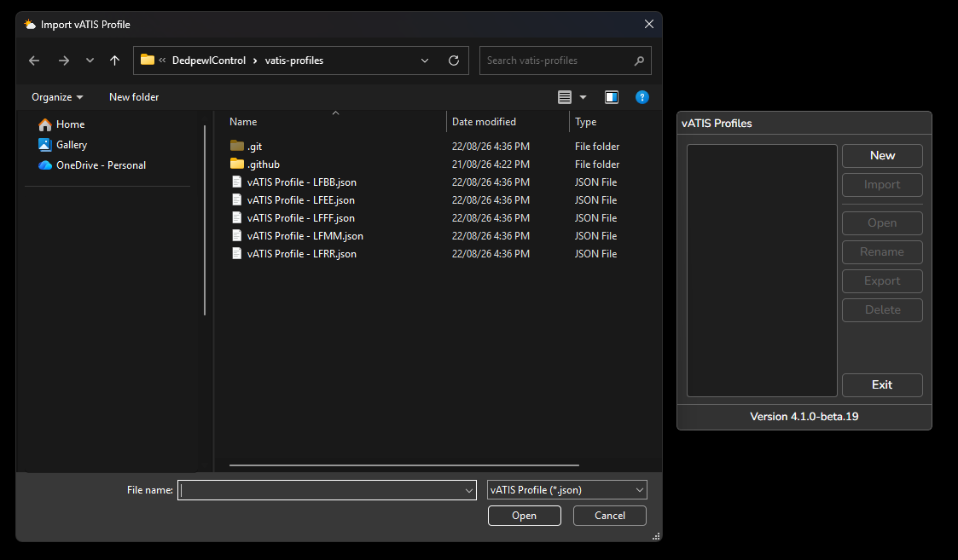Image resolution: width=958 pixels, height=560 pixels.
Task: Click the navigation pane vertical scrollbar
Action: [205, 220]
